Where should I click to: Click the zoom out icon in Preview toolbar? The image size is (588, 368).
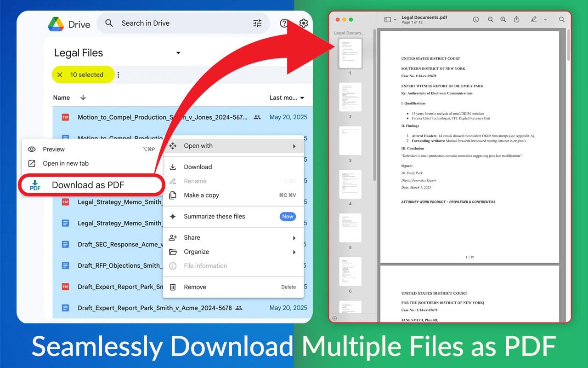(491, 19)
